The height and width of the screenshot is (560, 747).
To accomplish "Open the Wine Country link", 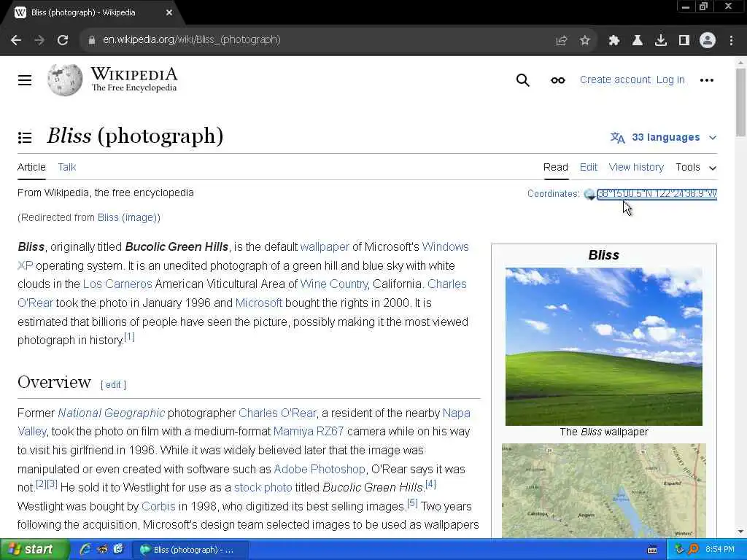I will (333, 284).
